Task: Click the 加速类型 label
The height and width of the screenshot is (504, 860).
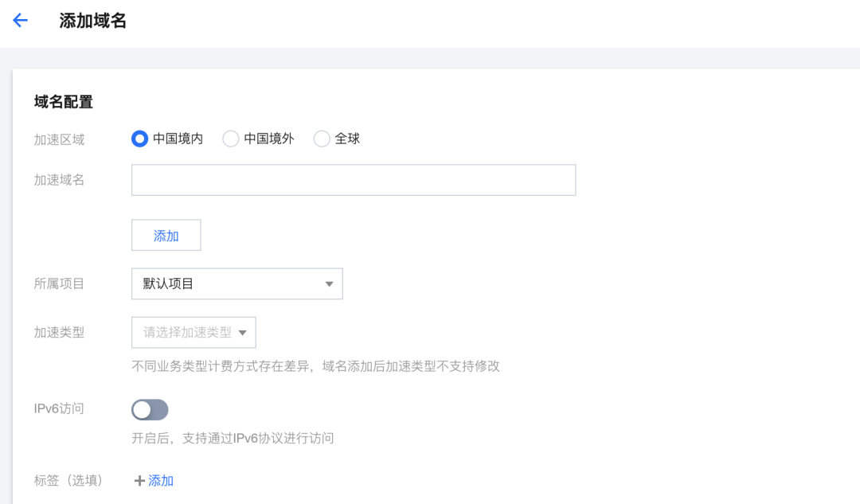Action: (59, 332)
